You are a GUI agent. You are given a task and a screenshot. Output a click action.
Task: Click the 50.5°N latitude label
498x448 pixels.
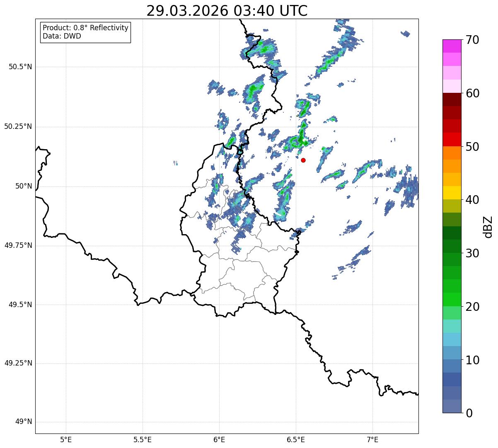[20, 67]
